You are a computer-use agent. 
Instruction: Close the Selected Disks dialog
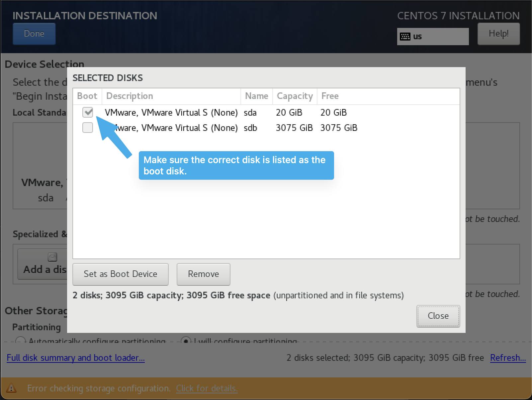click(x=438, y=316)
